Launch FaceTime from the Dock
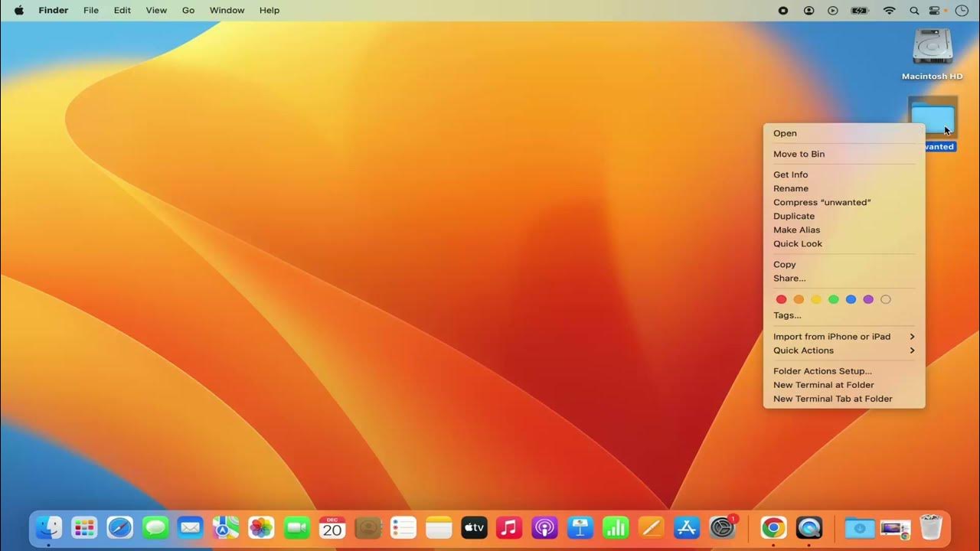The width and height of the screenshot is (980, 551). click(296, 527)
